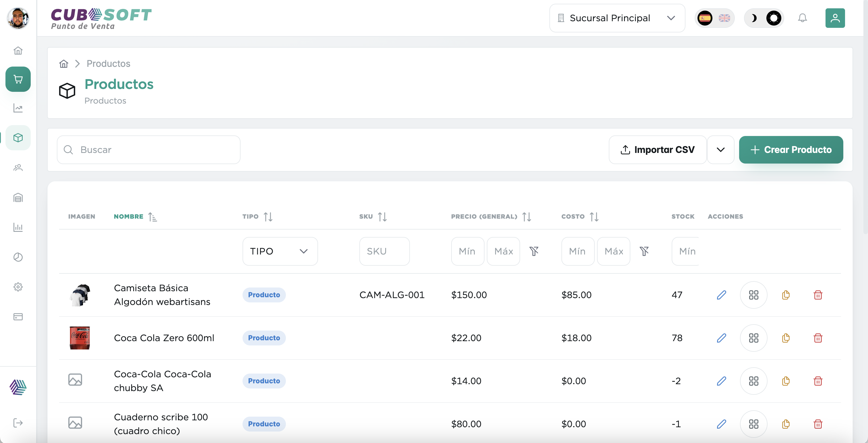The width and height of the screenshot is (868, 443).
Task: Open the settings gear sidebar icon
Action: [18, 287]
